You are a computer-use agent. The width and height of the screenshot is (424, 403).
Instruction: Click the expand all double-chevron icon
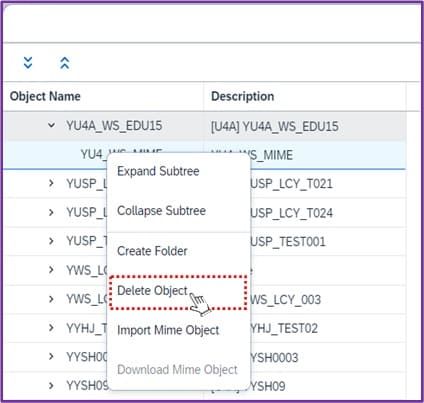click(x=28, y=63)
